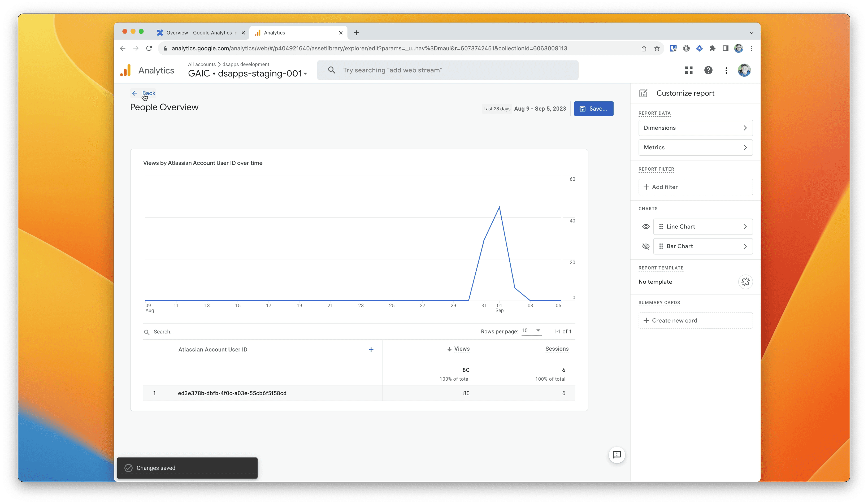This screenshot has height=504, width=868.
Task: Expand the Metrics section
Action: 695,147
